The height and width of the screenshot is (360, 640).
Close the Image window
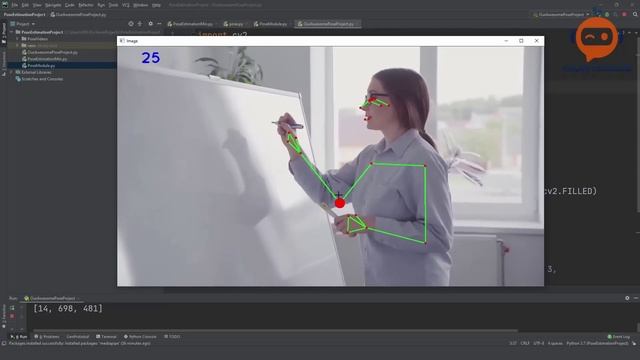click(536, 41)
